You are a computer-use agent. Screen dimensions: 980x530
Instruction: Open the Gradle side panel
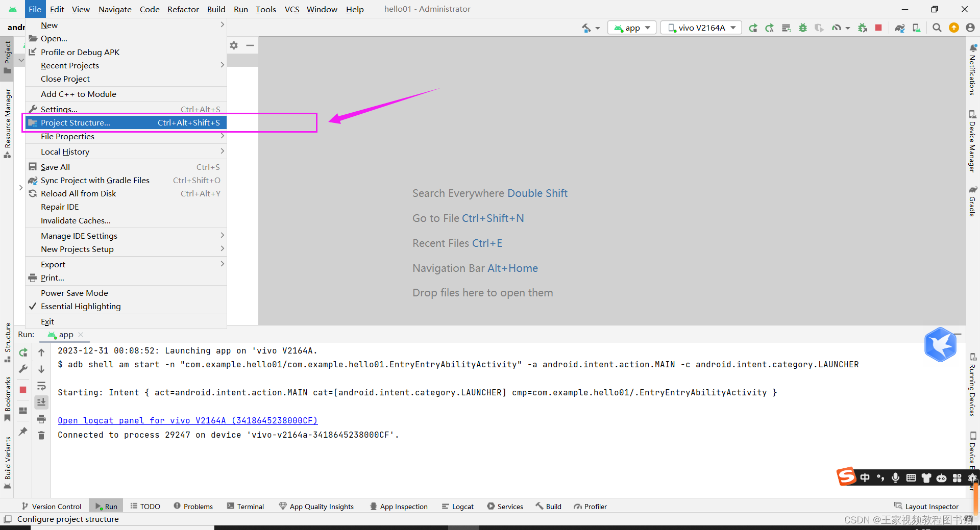point(973,201)
